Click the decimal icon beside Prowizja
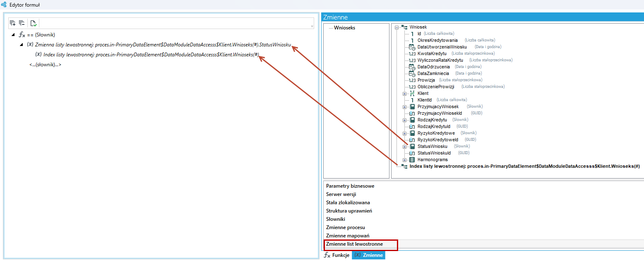This screenshot has width=644, height=261. (x=412, y=80)
